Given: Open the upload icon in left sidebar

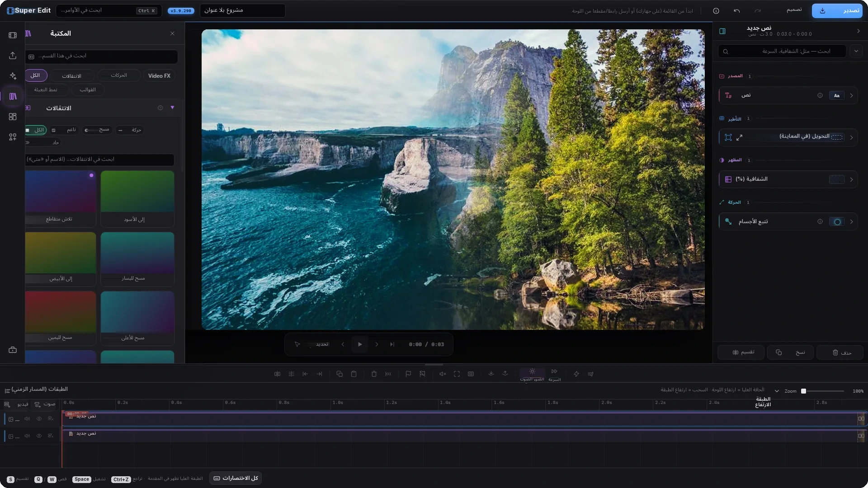Looking at the screenshot, I should pyautogui.click(x=13, y=55).
